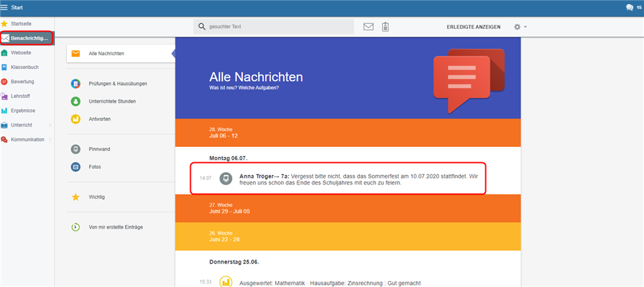644x287 pixels.
Task: Click the search magnifier icon
Action: coord(202,27)
